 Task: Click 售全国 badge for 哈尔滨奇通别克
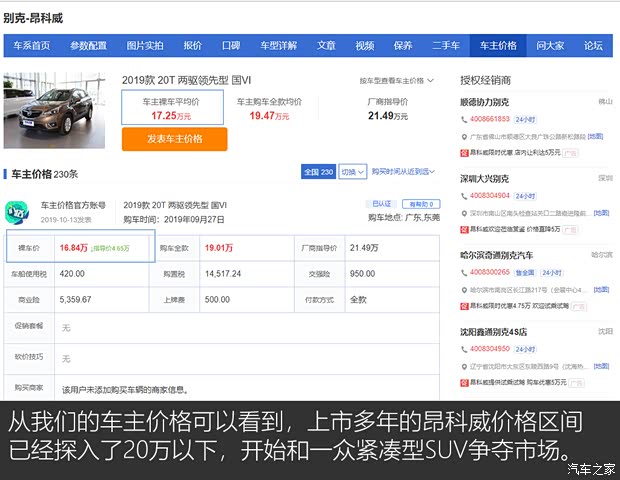tap(525, 273)
